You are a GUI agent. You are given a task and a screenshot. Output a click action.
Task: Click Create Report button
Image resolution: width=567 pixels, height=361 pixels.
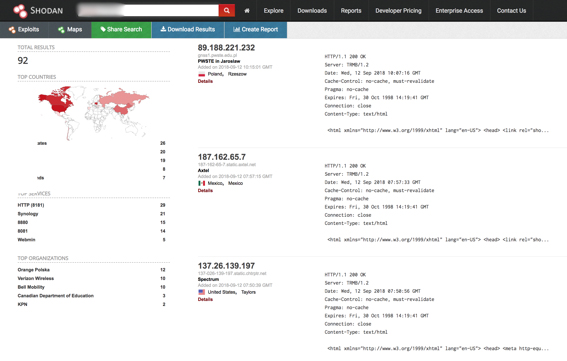coord(256,30)
